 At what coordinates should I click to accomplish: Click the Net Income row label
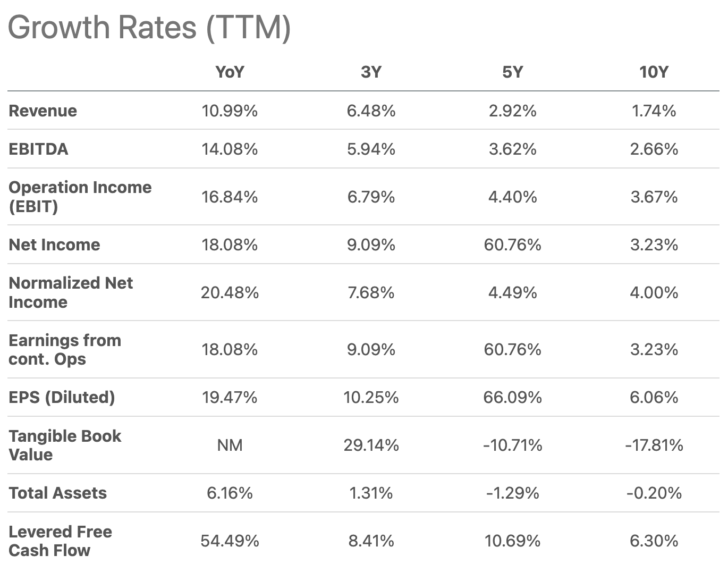54,245
